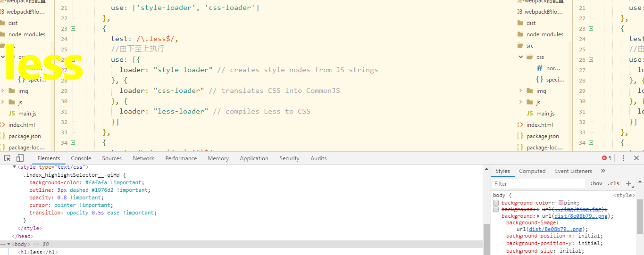Focus the Styles Filter input field

[539, 184]
